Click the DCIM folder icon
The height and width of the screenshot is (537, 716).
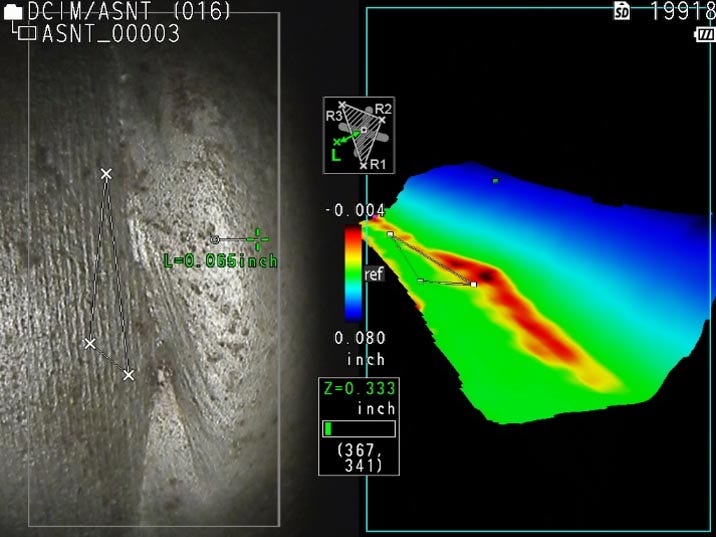tap(13, 12)
